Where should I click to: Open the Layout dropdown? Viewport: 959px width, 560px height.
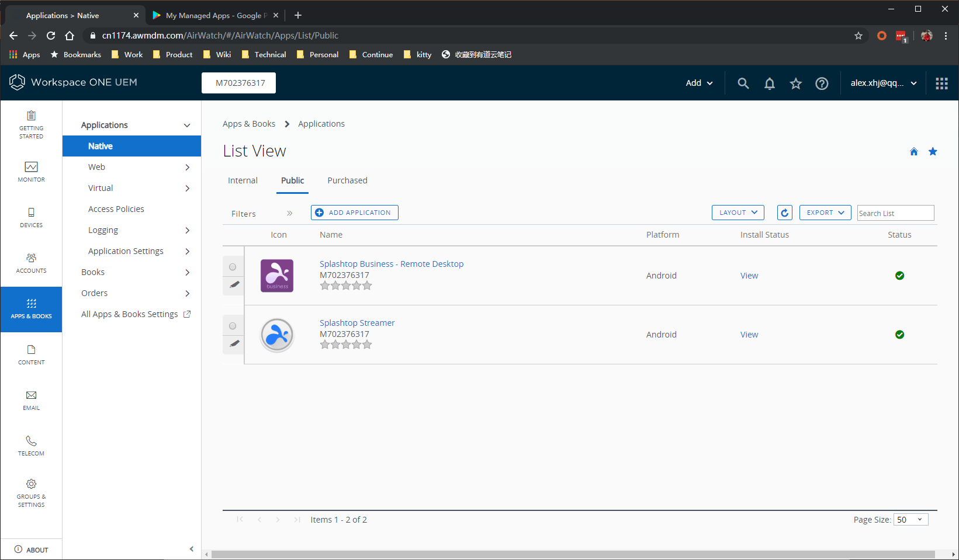point(738,212)
